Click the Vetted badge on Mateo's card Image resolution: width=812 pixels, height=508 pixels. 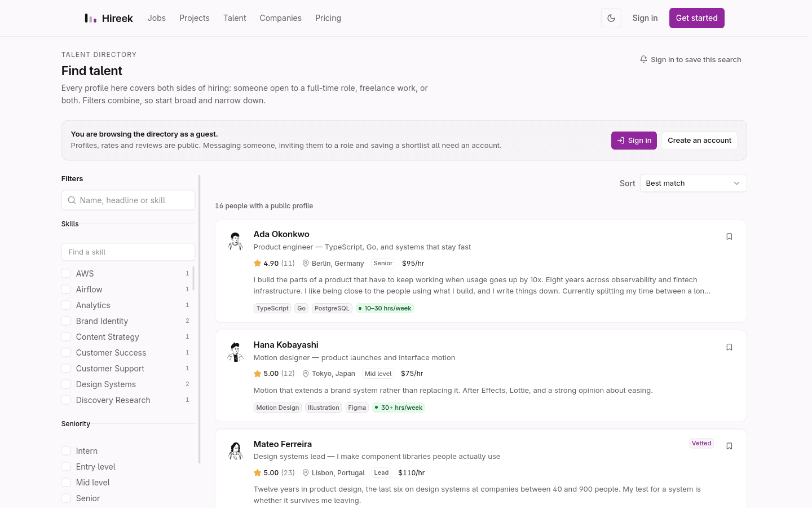701,443
